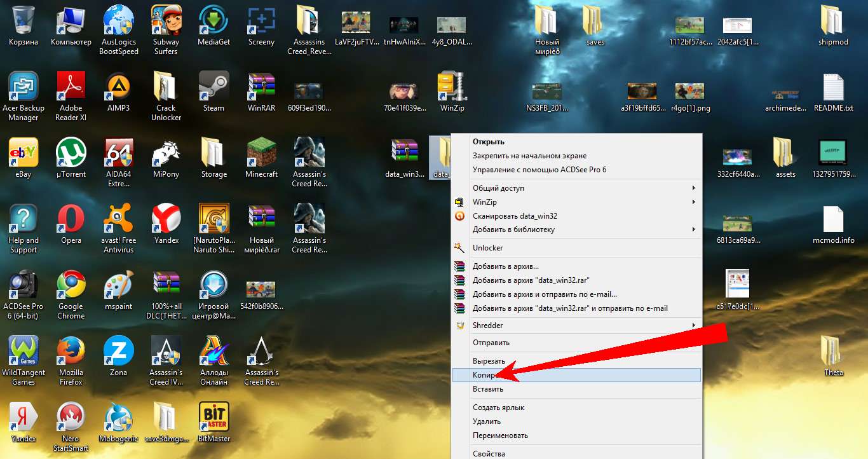868x459 pixels.
Task: Choose Сканировать data_win32 menu entry
Action: pos(576,216)
